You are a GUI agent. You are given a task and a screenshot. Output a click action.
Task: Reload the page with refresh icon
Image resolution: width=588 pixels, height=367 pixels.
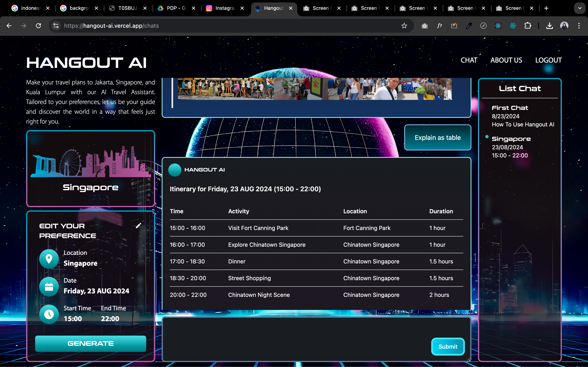(x=38, y=26)
